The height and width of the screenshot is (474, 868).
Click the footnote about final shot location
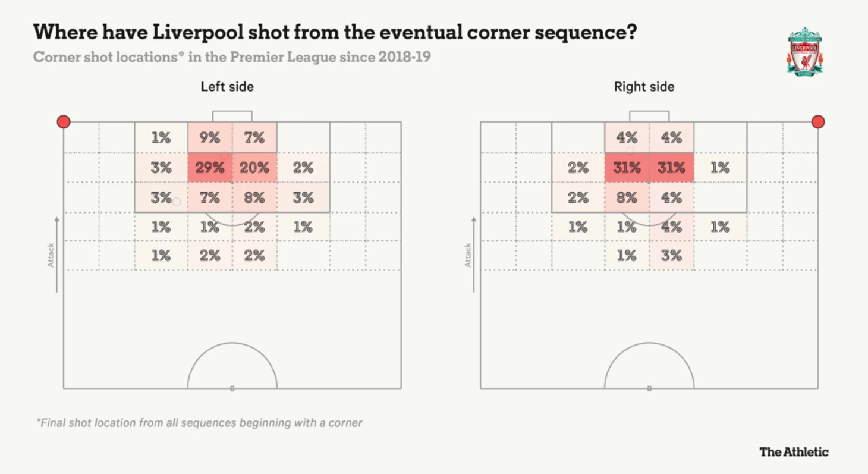pos(199,423)
